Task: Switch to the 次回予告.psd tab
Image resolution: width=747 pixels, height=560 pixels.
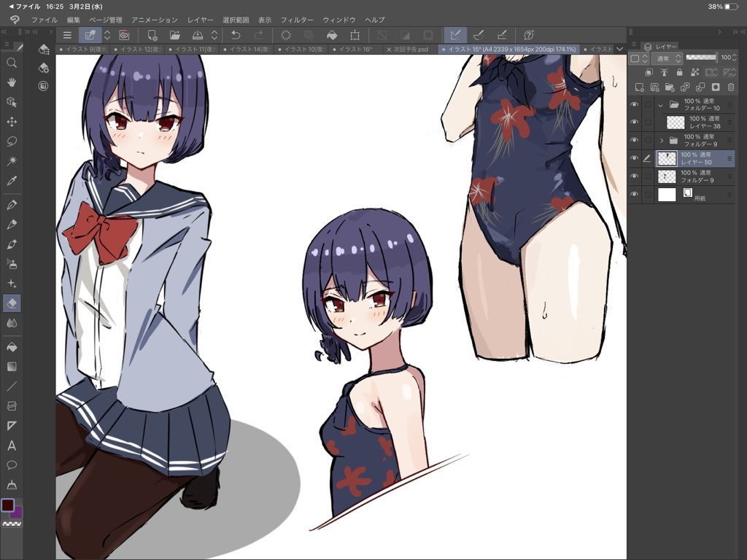Action: click(x=407, y=49)
